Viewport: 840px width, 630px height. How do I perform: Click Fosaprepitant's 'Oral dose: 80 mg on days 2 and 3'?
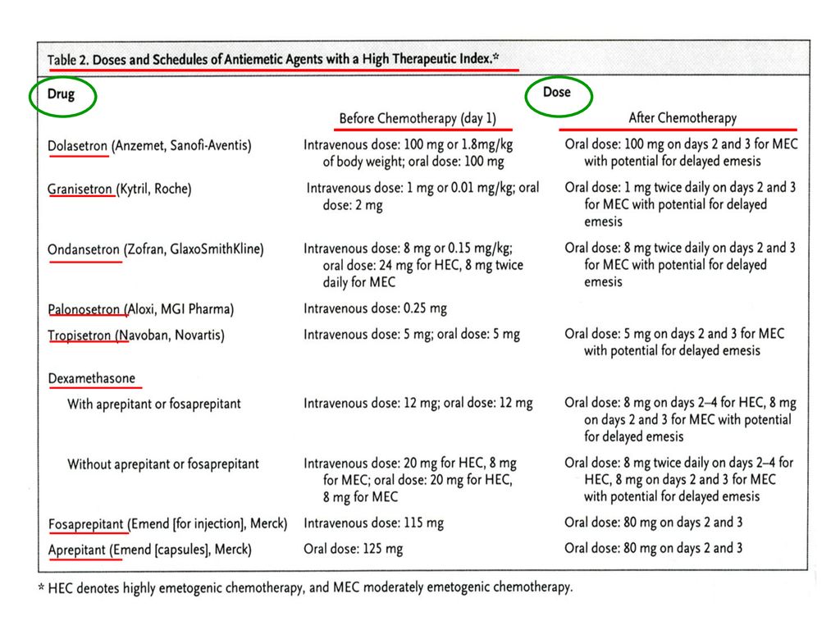point(654,523)
